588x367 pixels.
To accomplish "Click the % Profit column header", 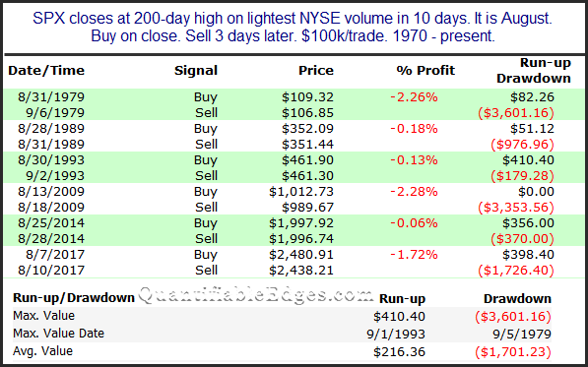I will pos(425,71).
